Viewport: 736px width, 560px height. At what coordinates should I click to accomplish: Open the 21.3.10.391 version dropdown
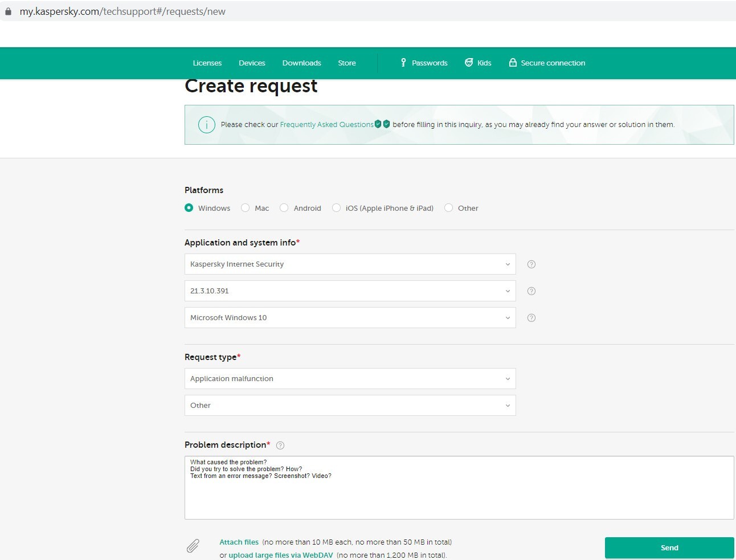pyautogui.click(x=350, y=291)
